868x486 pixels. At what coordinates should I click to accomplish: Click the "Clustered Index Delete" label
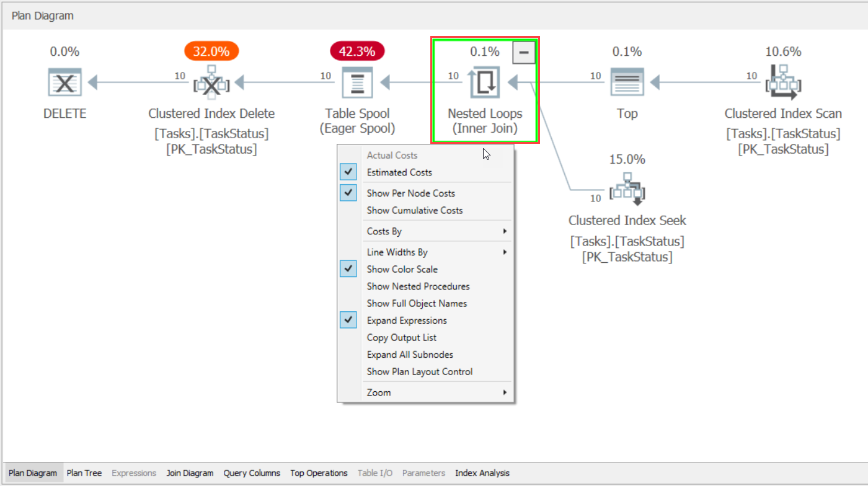211,113
